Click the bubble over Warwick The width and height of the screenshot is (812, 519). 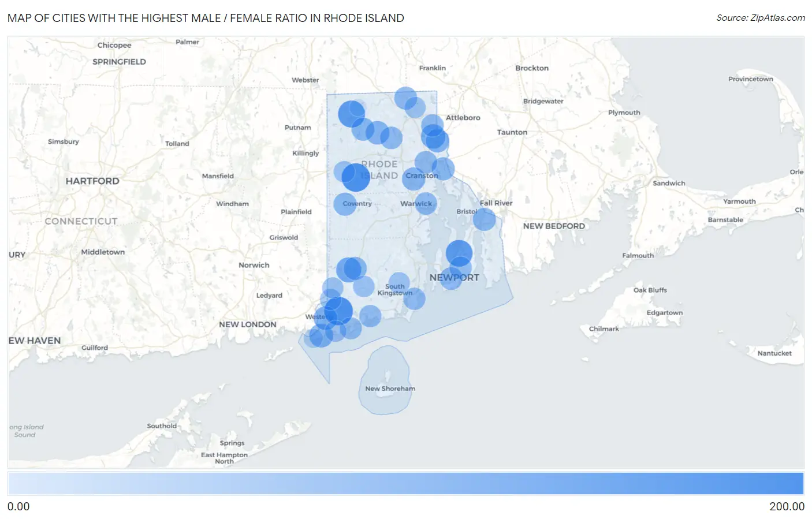pos(426,204)
